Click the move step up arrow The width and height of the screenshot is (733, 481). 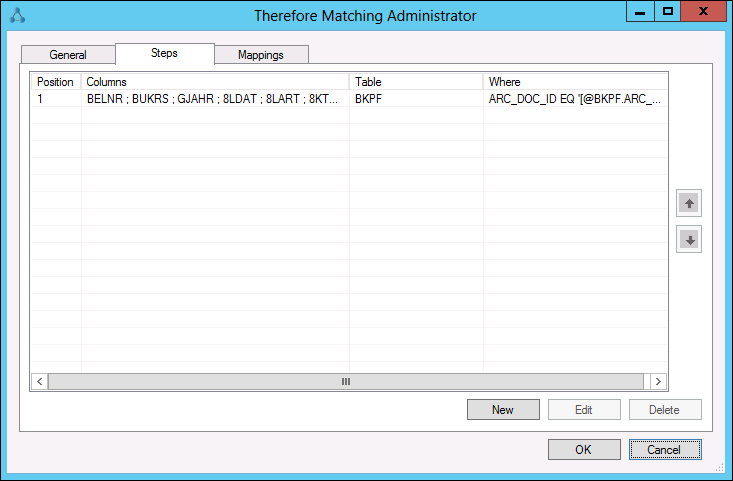[689, 203]
